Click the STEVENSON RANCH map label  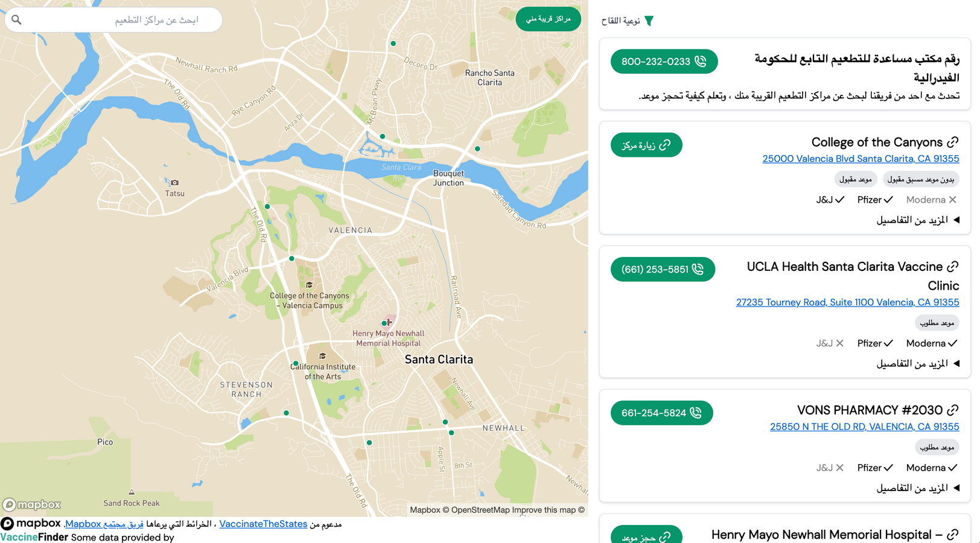point(246,390)
